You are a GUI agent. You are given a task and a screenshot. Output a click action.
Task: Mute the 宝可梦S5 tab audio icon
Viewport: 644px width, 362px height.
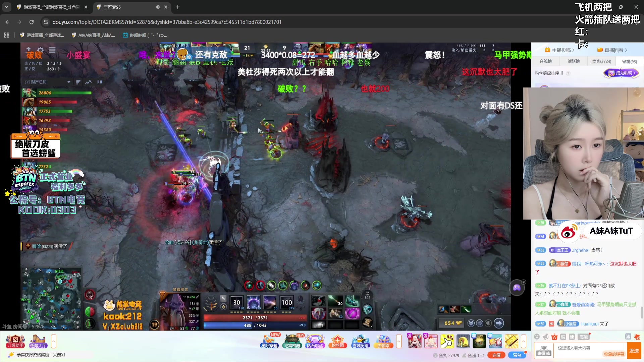click(x=157, y=7)
